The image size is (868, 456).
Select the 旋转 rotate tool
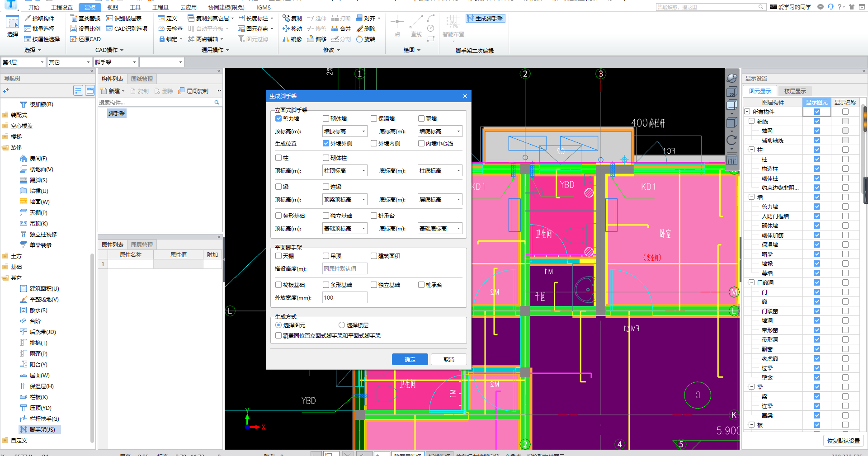[x=366, y=39]
